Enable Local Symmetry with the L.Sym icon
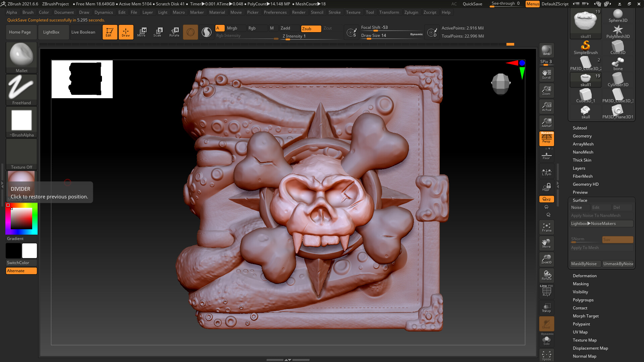This screenshot has width=644, height=362. coord(546,172)
